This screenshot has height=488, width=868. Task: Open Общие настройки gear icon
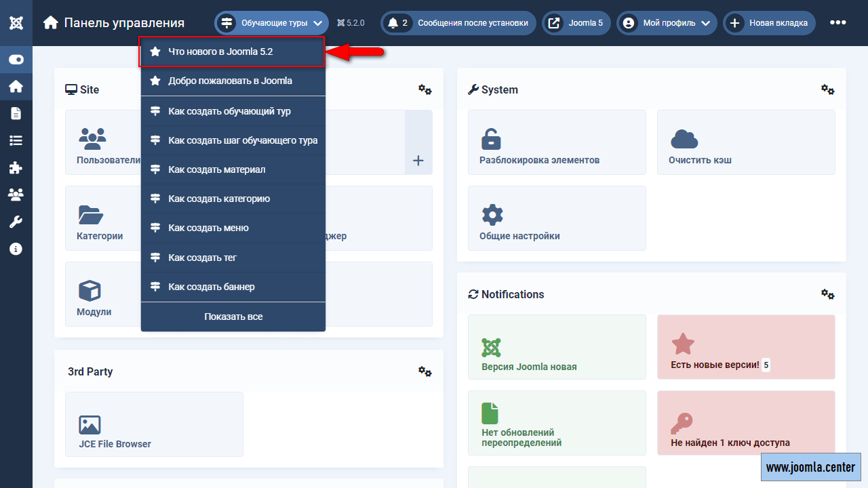(x=492, y=215)
